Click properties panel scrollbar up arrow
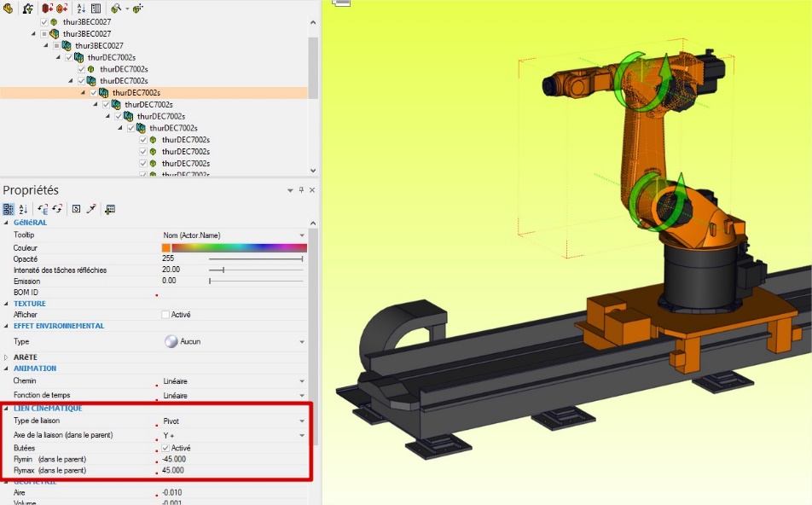The width and height of the screenshot is (812, 505). point(313,223)
